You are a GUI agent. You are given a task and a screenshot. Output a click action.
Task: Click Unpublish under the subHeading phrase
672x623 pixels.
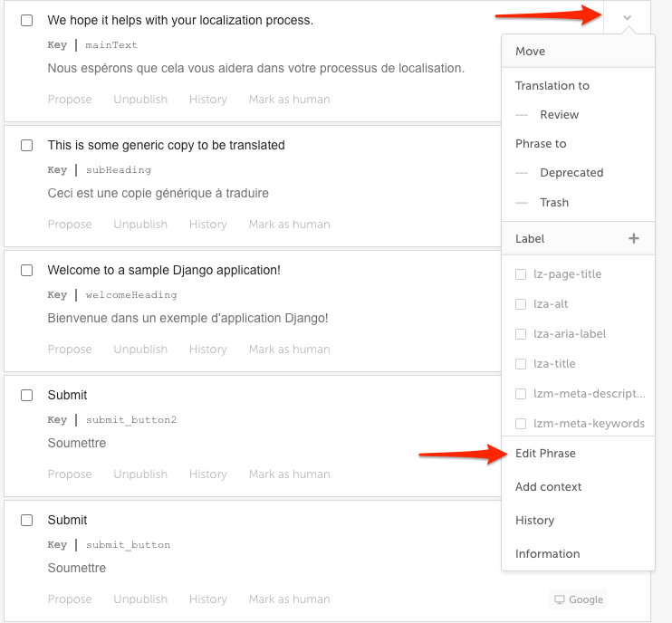140,225
